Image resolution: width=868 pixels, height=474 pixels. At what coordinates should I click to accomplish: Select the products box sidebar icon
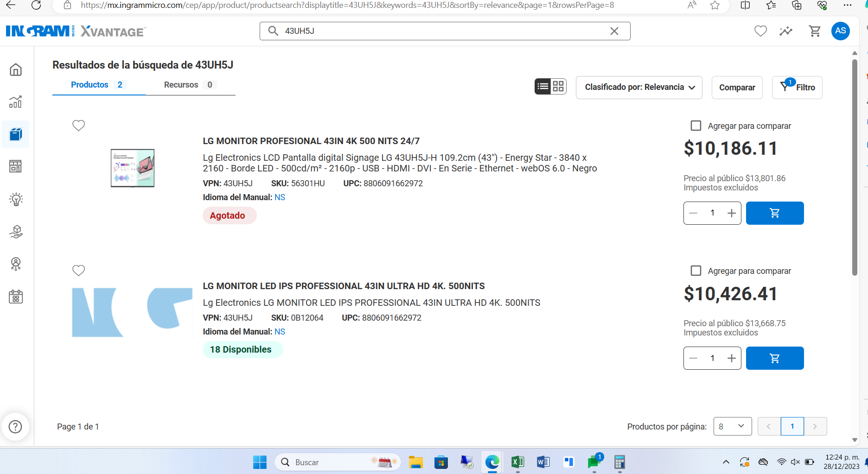point(16,134)
